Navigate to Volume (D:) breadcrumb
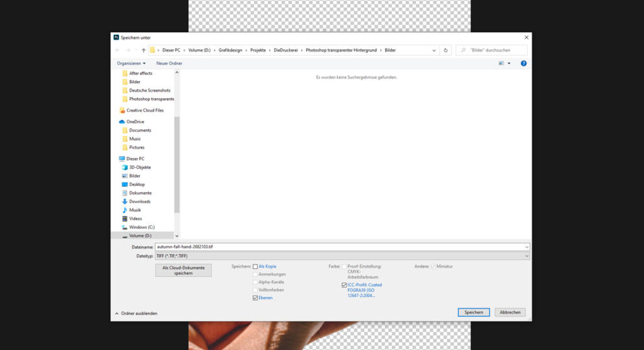Image resolution: width=644 pixels, height=350 pixels. click(x=199, y=50)
